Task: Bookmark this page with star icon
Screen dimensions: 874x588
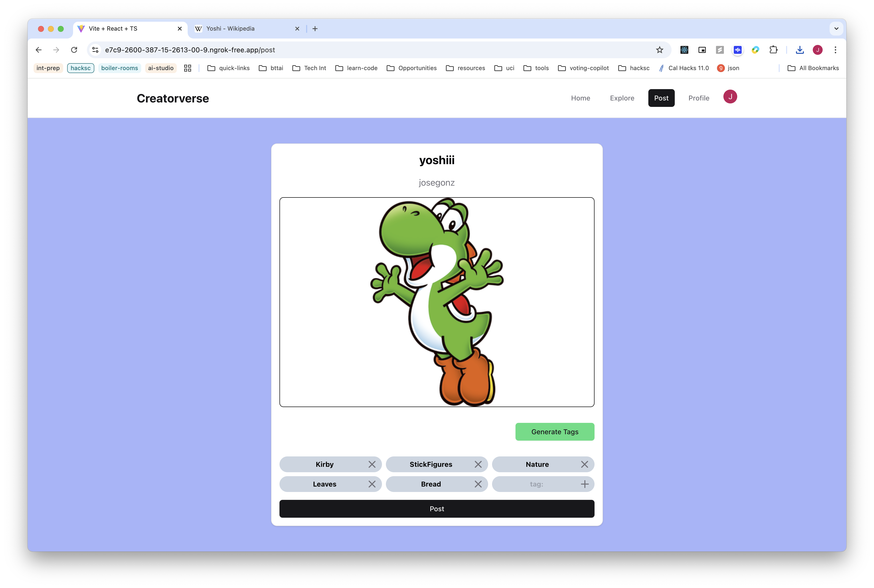Action: 659,50
